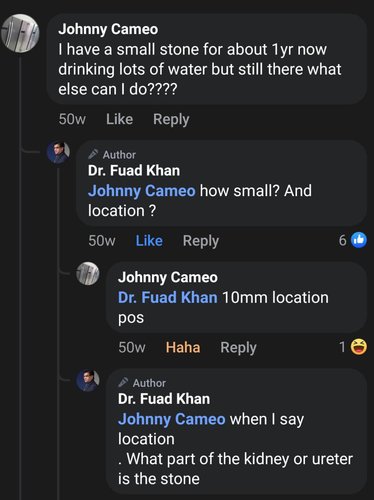Image resolution: width=374 pixels, height=500 pixels.
Task: View the 6 likes count on Dr. Khan's reply
Action: [343, 240]
